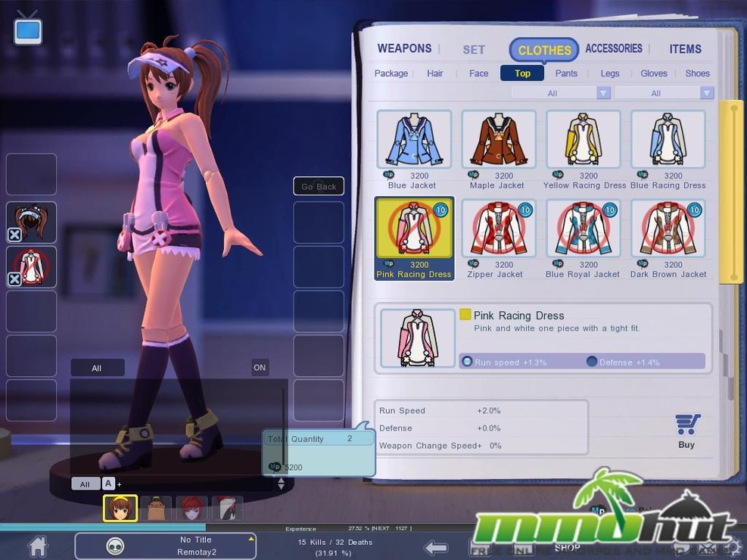Pick the Yellow Racing Dress item
Image resolution: width=747 pixels, height=560 pixels.
[583, 150]
